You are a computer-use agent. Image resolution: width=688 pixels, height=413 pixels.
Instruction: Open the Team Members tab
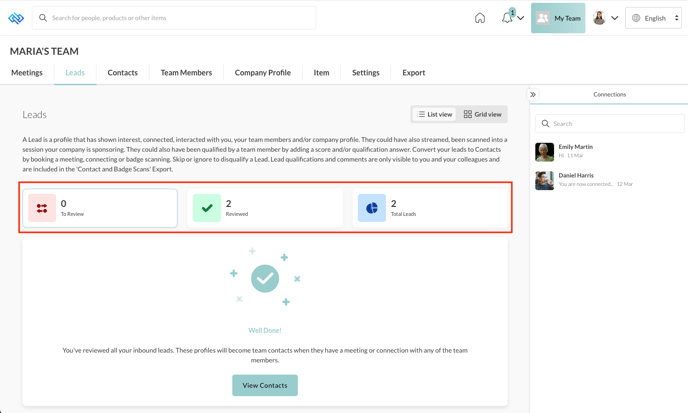186,73
